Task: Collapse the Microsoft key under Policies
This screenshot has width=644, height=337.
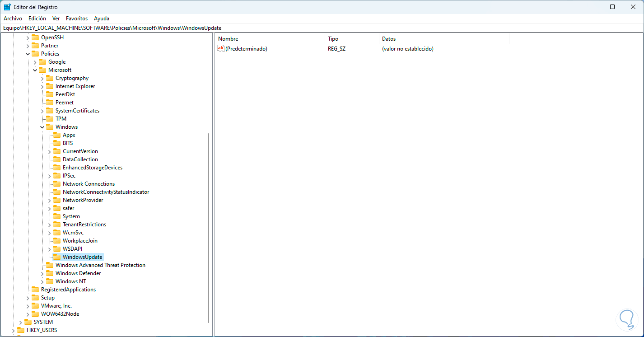Action: [x=35, y=70]
